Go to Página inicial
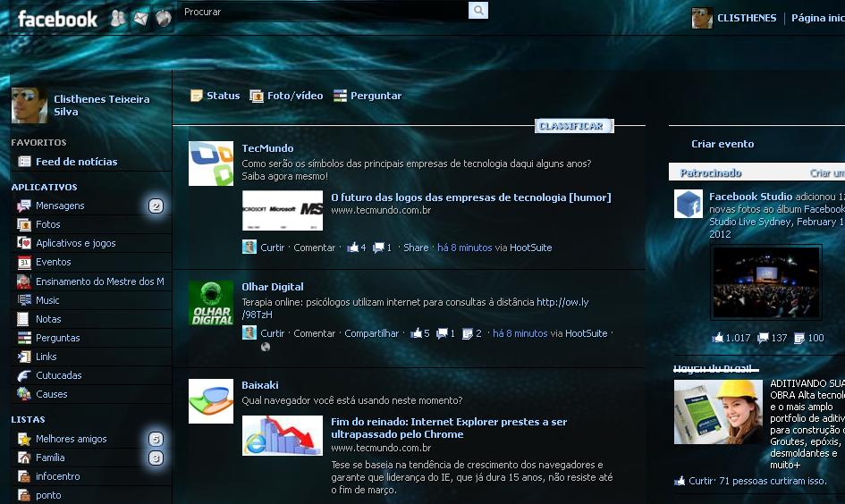845x504 pixels. coord(817,18)
